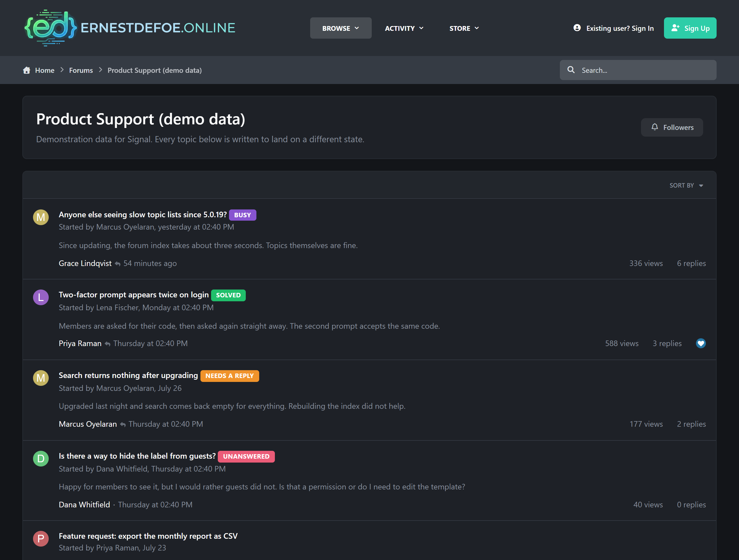The height and width of the screenshot is (560, 739).
Task: Click the magnifier search icon
Action: click(x=571, y=70)
